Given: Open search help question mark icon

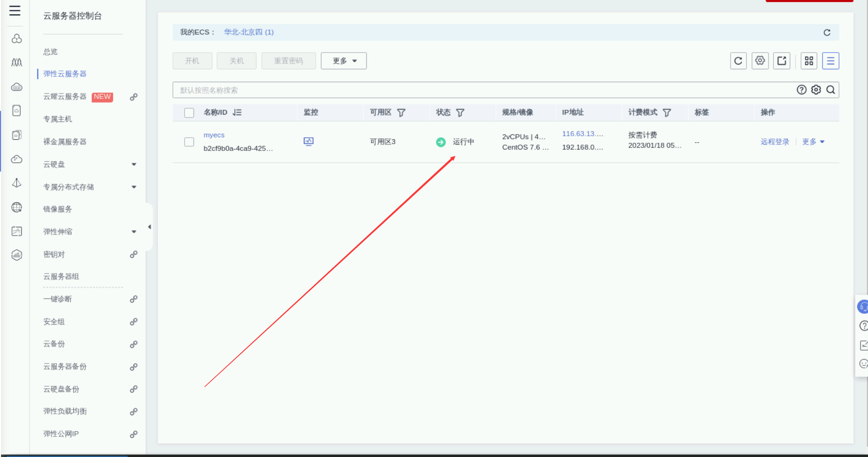Looking at the screenshot, I should (802, 90).
